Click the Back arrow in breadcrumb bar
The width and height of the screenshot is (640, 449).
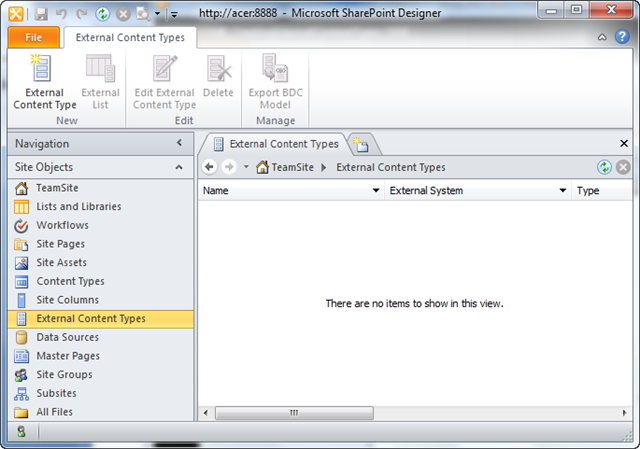tap(210, 167)
